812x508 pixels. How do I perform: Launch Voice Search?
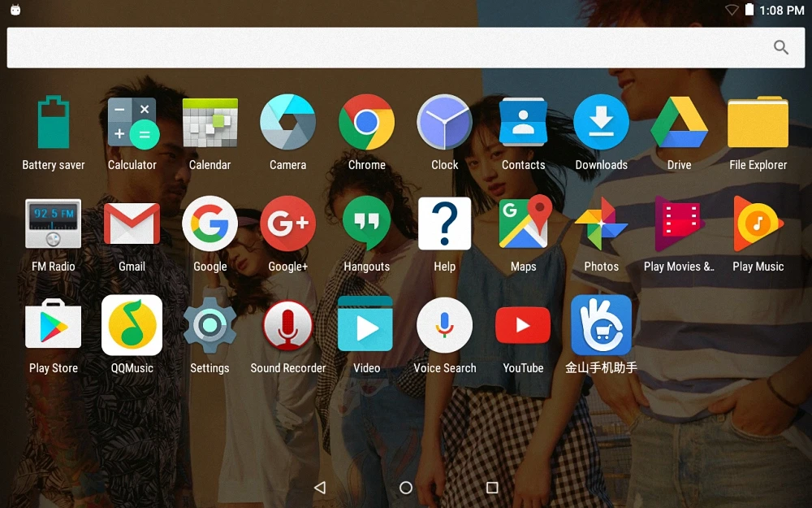445,325
